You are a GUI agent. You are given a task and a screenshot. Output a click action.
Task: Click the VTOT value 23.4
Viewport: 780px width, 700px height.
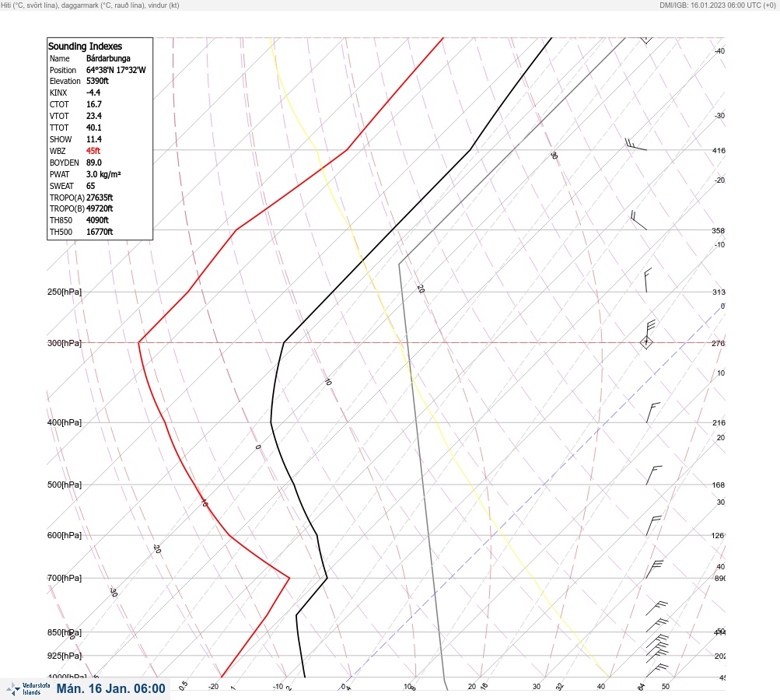(93, 116)
